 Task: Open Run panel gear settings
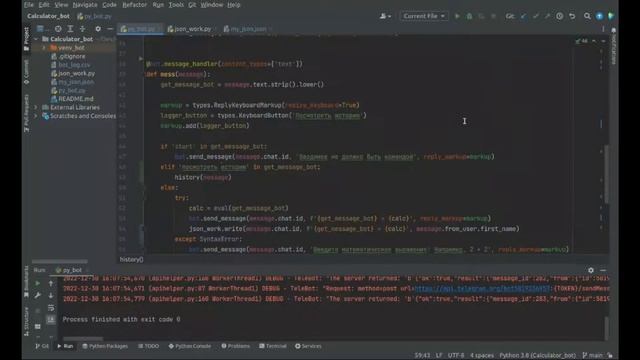click(x=591, y=270)
